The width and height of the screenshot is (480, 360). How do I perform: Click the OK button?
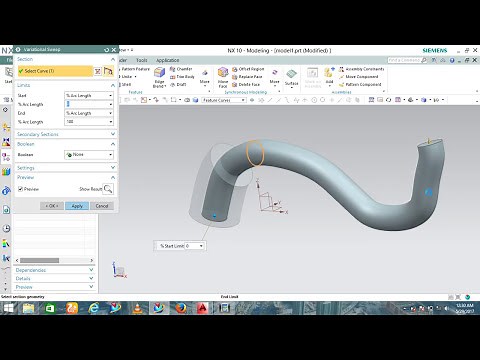point(52,206)
